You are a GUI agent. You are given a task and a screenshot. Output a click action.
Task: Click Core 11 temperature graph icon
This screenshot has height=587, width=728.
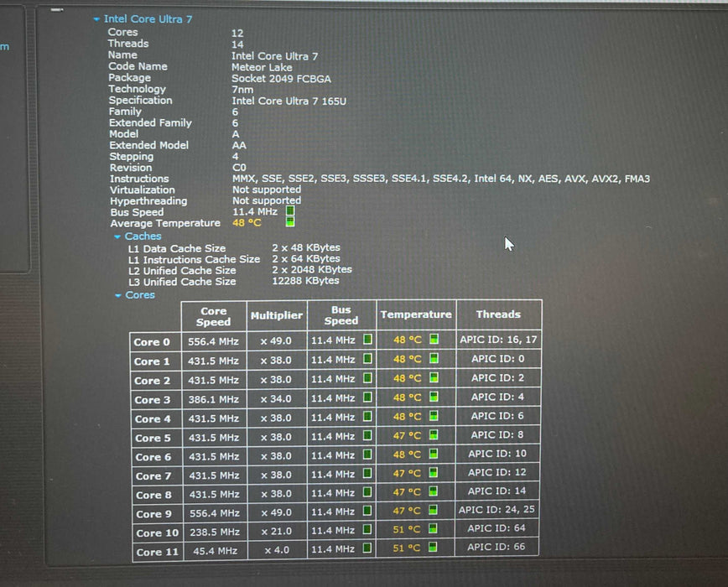[x=433, y=547]
